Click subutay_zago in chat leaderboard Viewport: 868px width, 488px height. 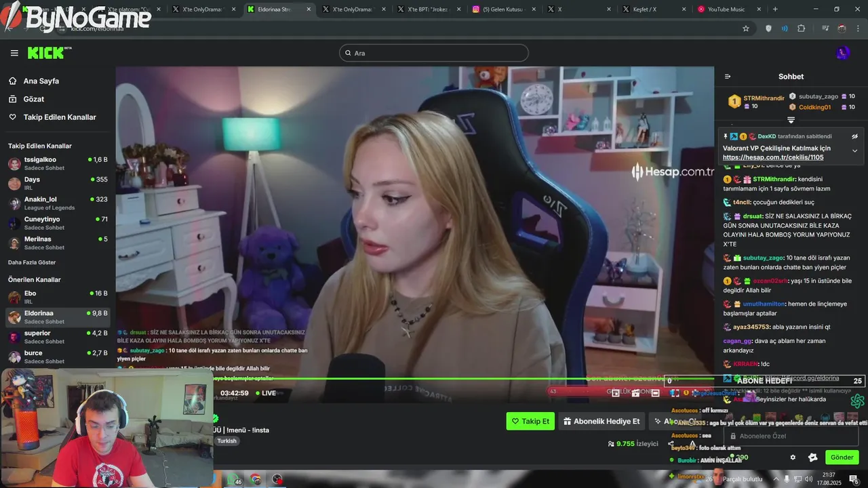[x=818, y=96]
